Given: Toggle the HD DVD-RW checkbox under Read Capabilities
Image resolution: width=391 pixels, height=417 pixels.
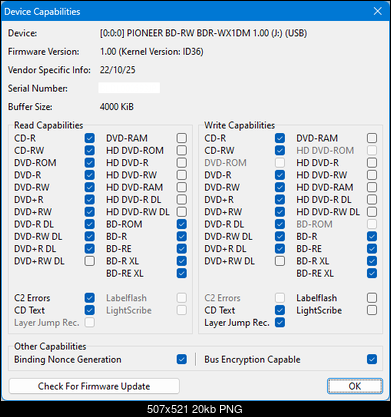Looking at the screenshot, I should pos(182,175).
